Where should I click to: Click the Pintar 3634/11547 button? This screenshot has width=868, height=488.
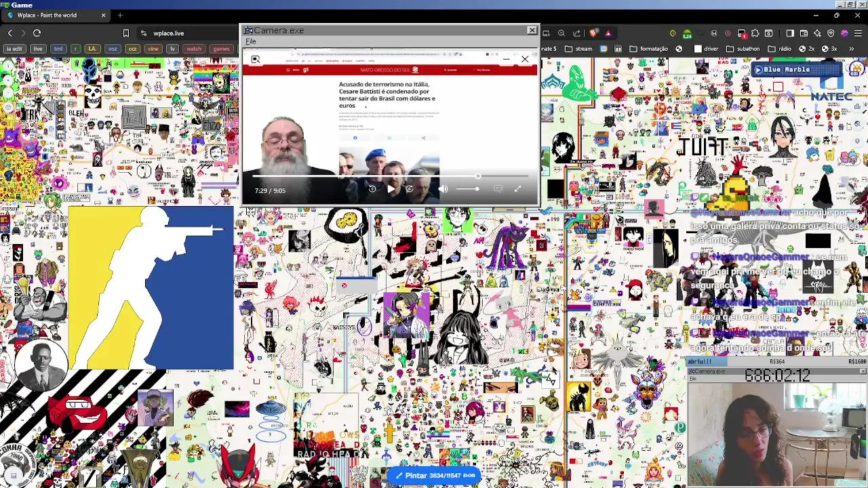434,475
